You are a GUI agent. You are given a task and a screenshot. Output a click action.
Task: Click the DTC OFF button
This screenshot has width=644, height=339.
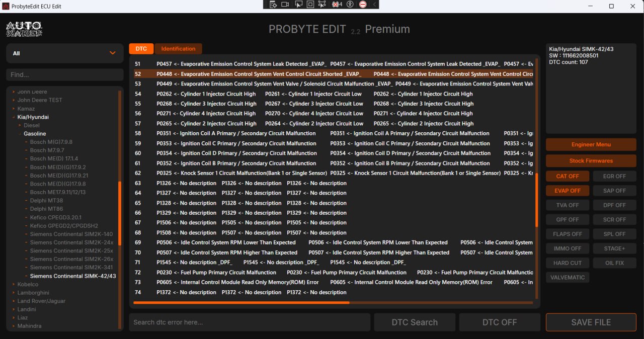[x=500, y=322]
